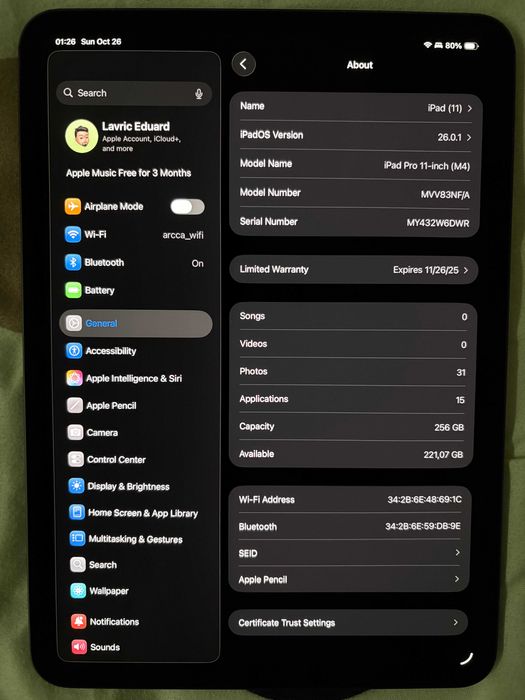Viewport: 525px width, 700px height.
Task: Tap the Wi-Fi status icon in status bar
Action: click(x=428, y=45)
